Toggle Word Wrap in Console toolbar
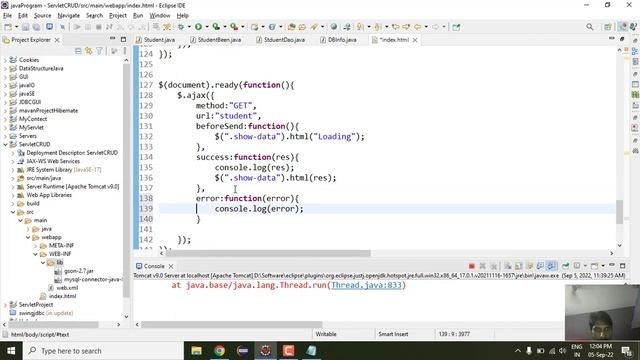640x360 pixels. [530, 266]
